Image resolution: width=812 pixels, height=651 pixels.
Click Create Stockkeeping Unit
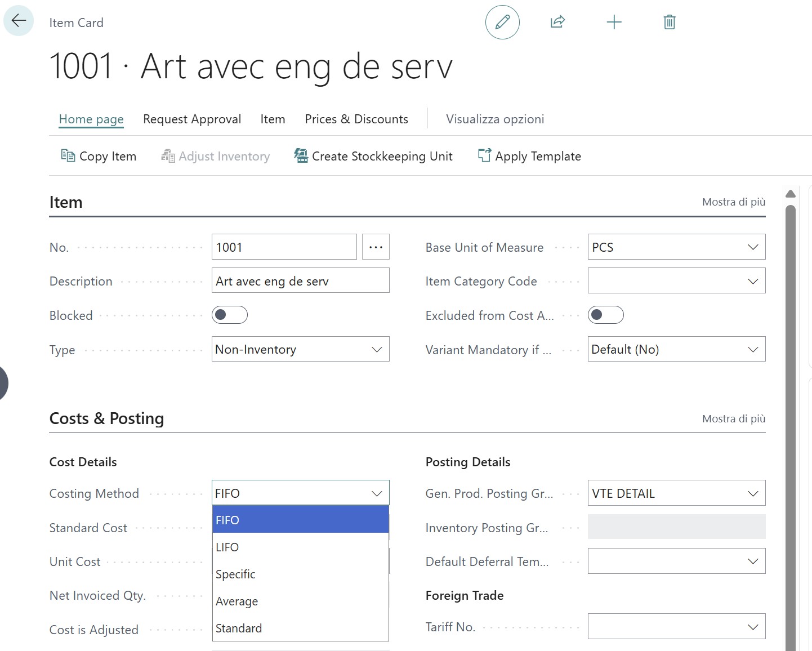click(x=373, y=156)
